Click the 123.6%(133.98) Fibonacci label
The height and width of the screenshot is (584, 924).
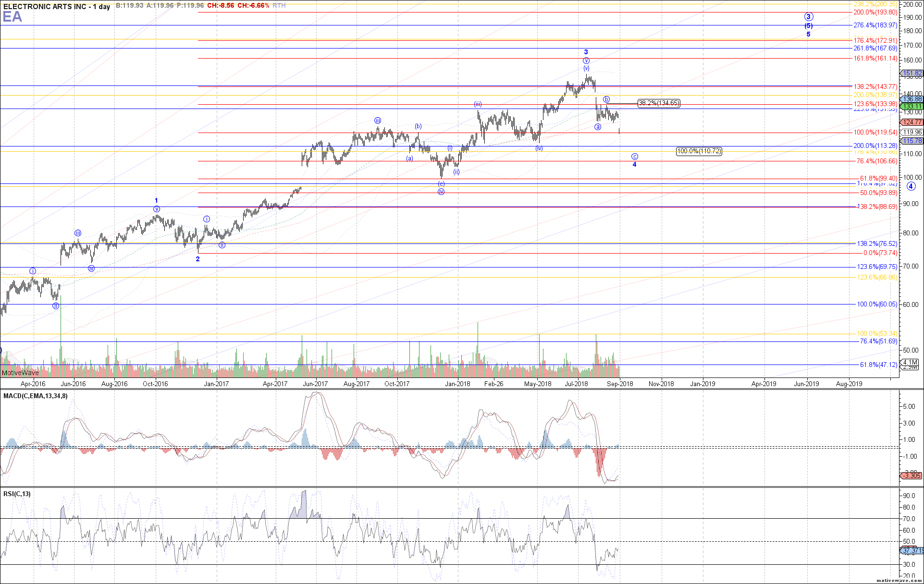(875, 104)
